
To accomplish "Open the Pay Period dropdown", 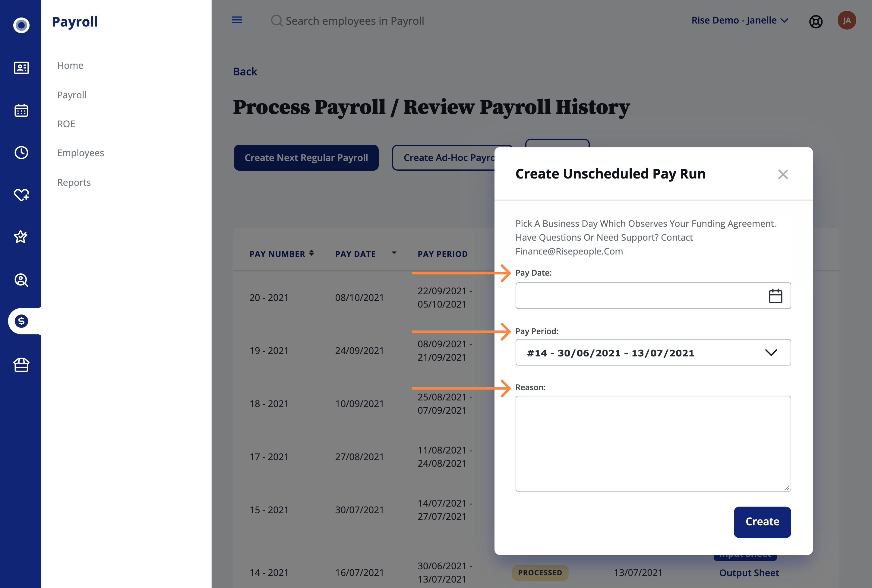I will click(x=653, y=352).
